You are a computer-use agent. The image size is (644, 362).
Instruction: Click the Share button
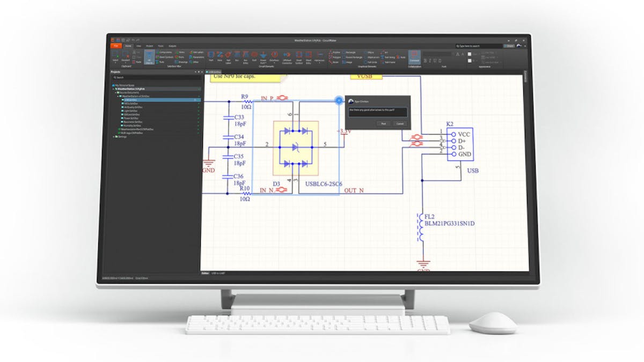point(509,46)
